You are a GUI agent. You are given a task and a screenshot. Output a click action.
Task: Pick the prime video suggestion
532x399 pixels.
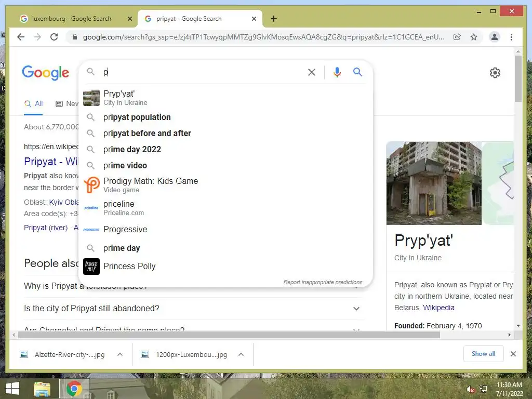click(225, 165)
